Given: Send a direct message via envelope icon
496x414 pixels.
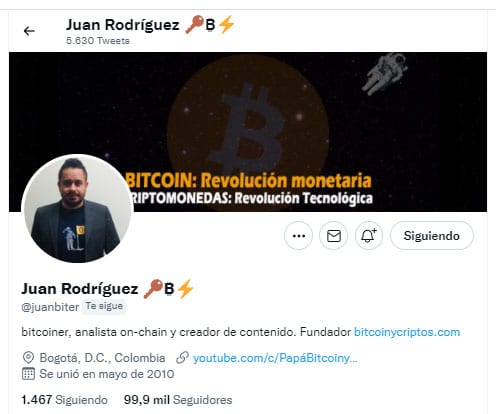Looking at the screenshot, I should [x=334, y=236].
